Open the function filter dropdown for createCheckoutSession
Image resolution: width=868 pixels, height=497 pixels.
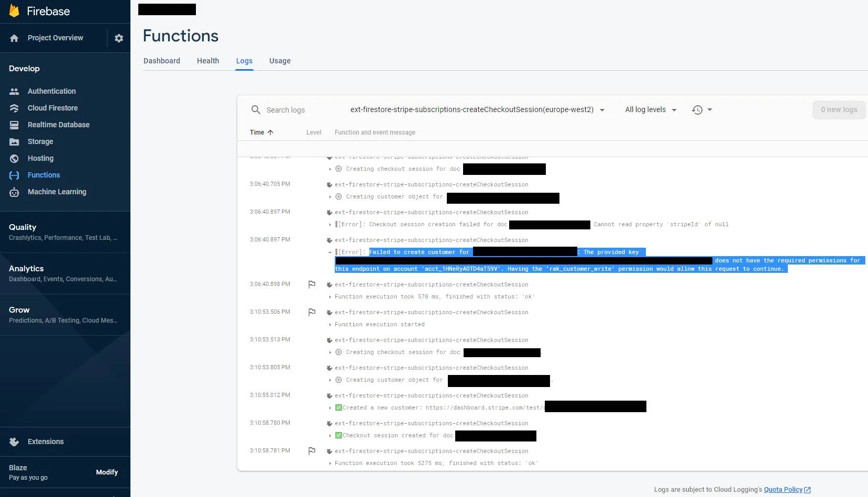click(478, 109)
